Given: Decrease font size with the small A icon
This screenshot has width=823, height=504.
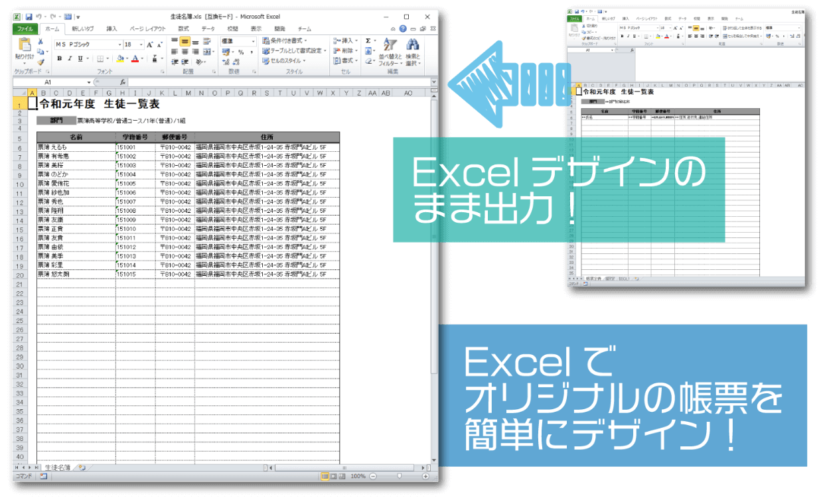Looking at the screenshot, I should point(161,44).
